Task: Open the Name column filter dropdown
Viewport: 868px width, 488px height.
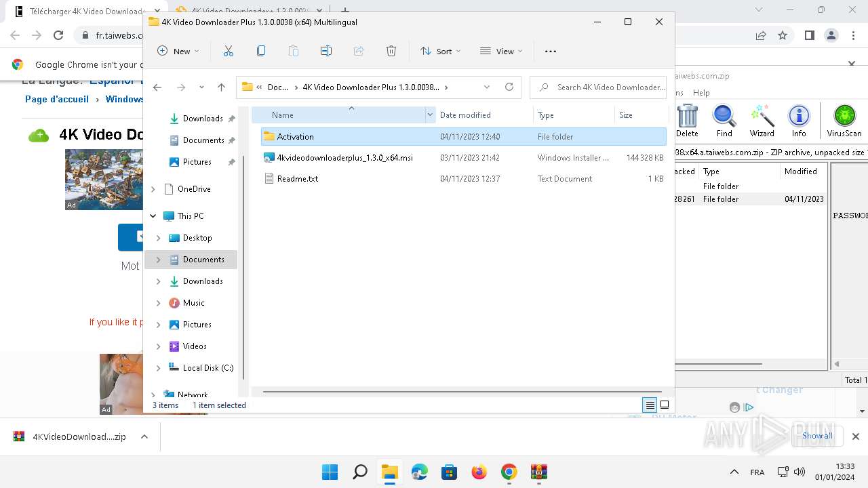Action: pos(430,115)
